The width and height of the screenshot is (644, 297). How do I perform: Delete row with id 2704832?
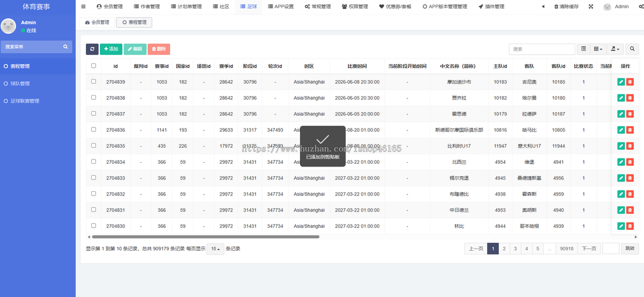[630, 194]
